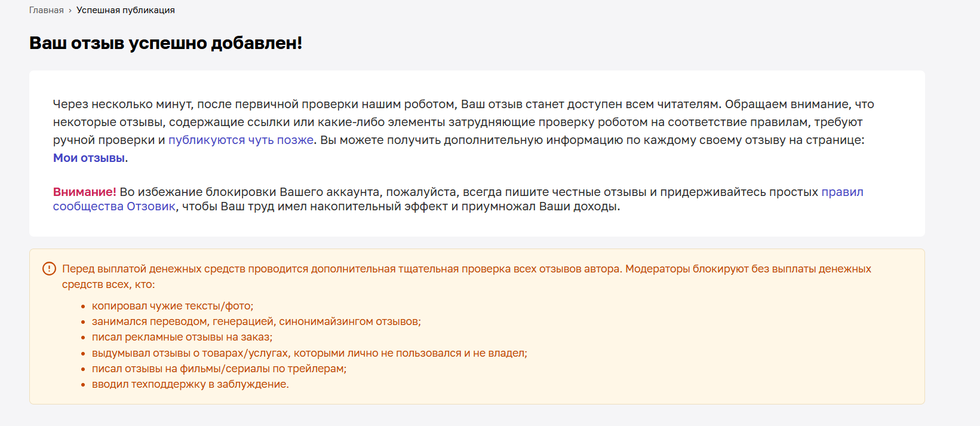
Task: Click bullet копировал чужие тексты/фото
Action: pos(173,306)
